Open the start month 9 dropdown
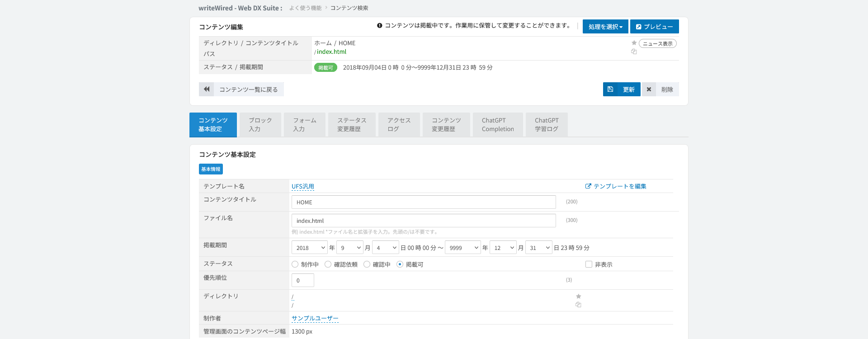 coord(350,248)
